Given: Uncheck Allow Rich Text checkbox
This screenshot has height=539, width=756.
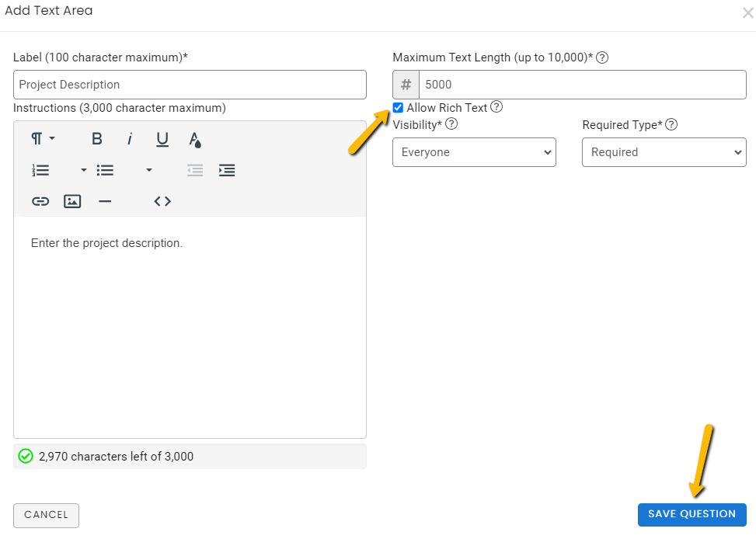Looking at the screenshot, I should (x=398, y=107).
